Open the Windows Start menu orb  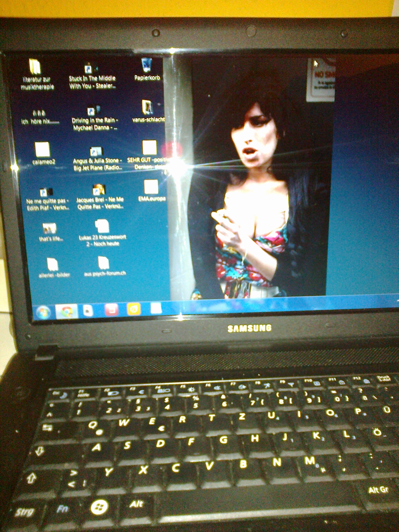click(x=44, y=312)
